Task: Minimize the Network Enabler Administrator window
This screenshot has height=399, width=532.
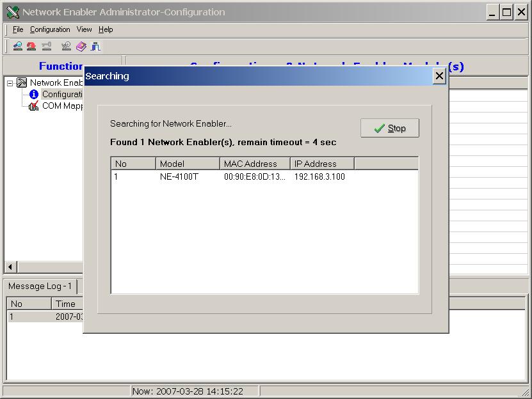Action: pyautogui.click(x=492, y=13)
